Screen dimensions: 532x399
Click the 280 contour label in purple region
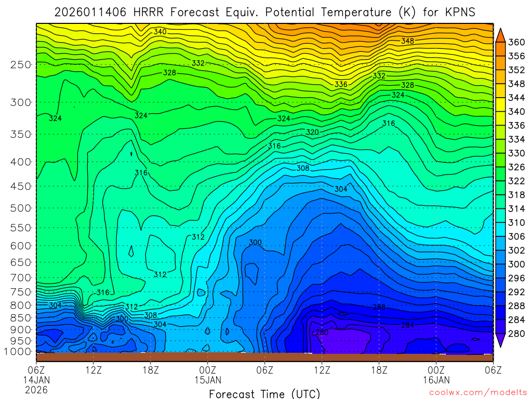coord(322,332)
